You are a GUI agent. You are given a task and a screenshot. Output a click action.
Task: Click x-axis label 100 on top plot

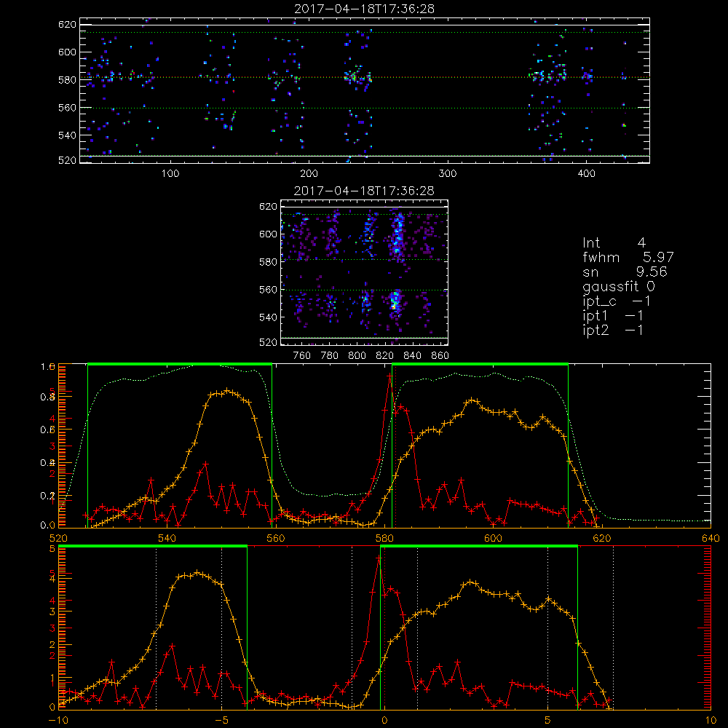click(170, 174)
